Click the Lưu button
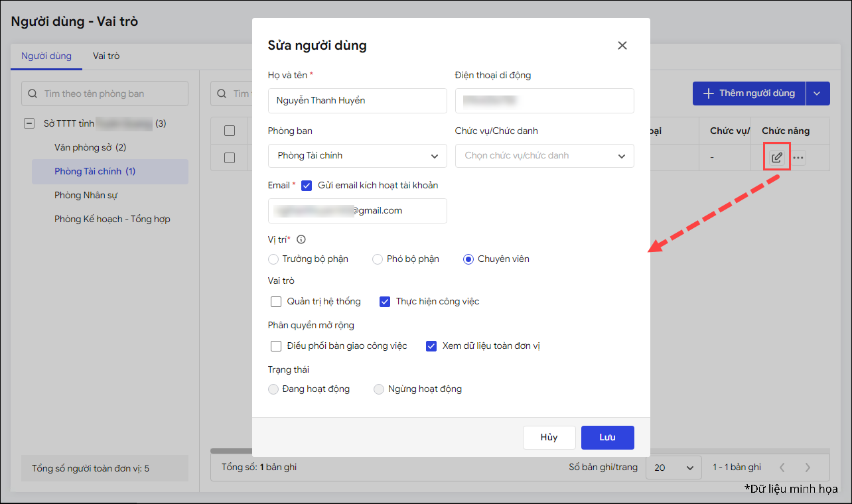 point(607,438)
